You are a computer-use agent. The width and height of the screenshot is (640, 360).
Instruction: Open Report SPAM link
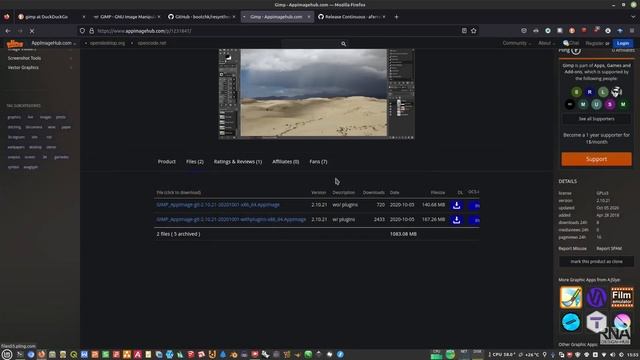point(609,249)
